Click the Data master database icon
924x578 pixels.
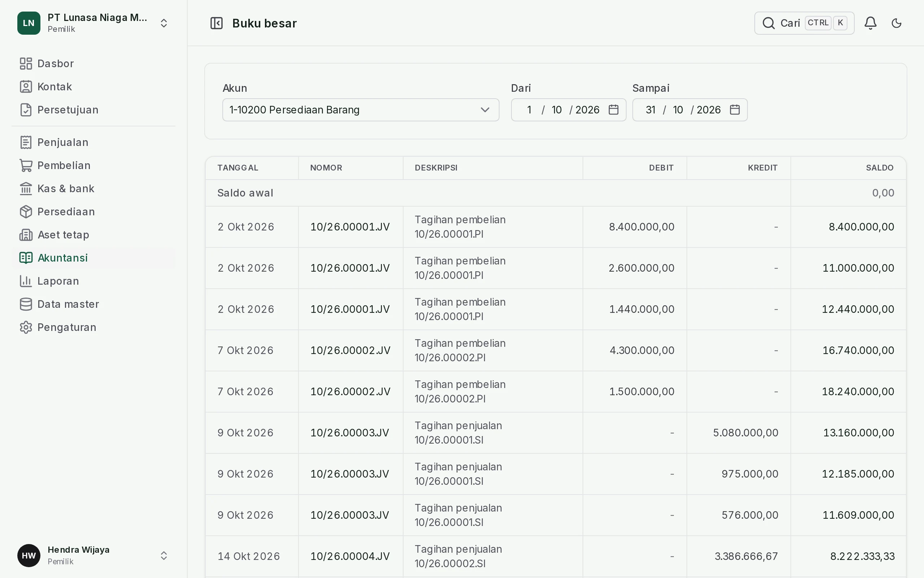(26, 304)
